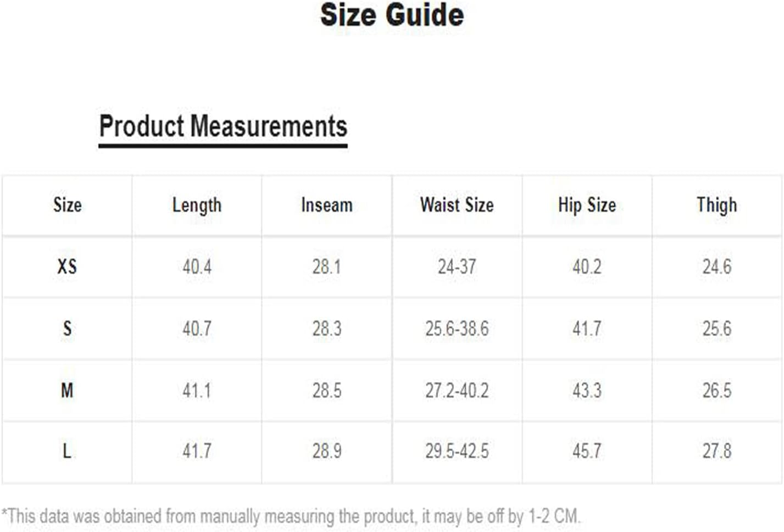Click the XS length value 40.4
This screenshot has width=784, height=532.
pos(197,267)
